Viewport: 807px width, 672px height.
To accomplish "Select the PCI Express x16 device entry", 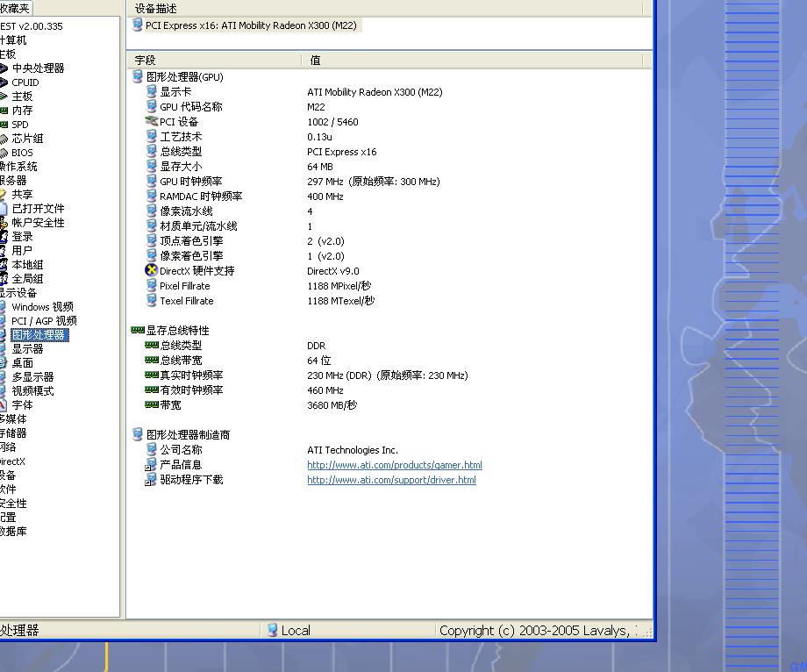I will 251,25.
